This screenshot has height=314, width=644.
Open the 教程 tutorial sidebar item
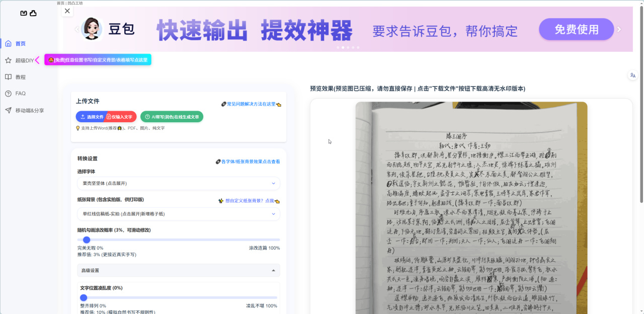pos(20,77)
